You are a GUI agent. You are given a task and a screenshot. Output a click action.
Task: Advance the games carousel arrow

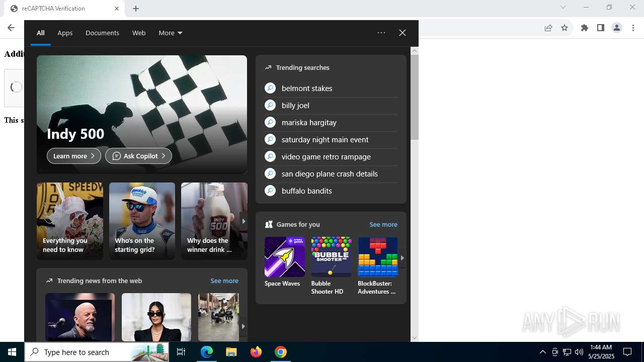coord(402,258)
